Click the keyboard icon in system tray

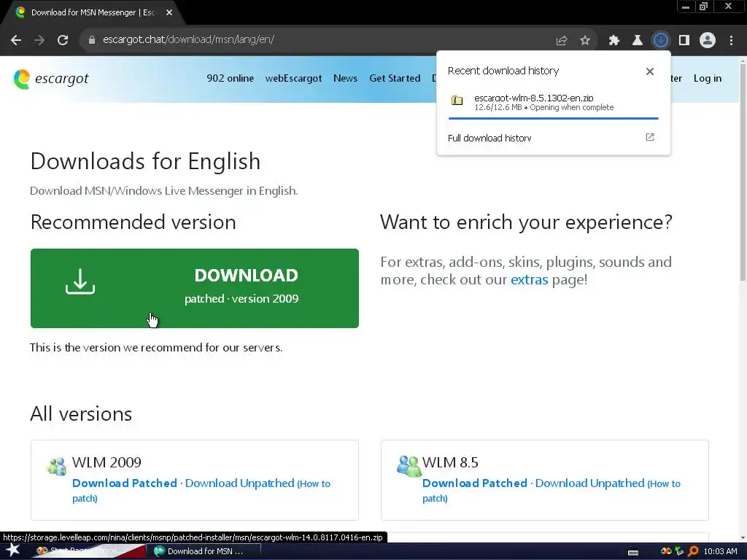633,552
